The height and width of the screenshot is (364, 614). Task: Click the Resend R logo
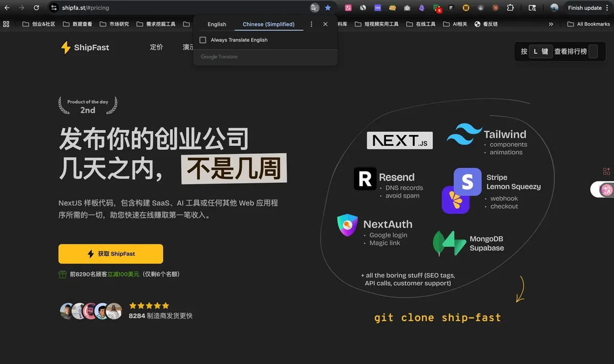365,178
